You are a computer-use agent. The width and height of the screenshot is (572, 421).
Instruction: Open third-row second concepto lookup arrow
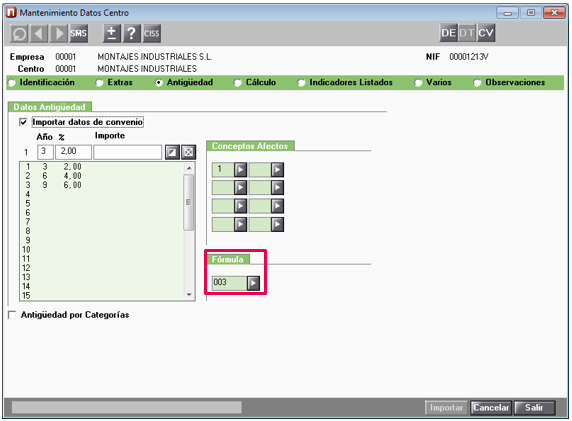coord(278,206)
